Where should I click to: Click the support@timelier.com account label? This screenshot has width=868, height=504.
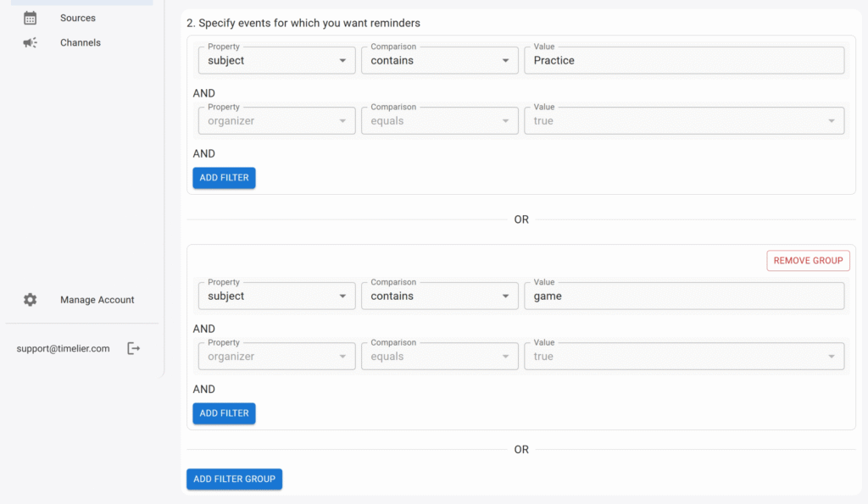pos(63,348)
